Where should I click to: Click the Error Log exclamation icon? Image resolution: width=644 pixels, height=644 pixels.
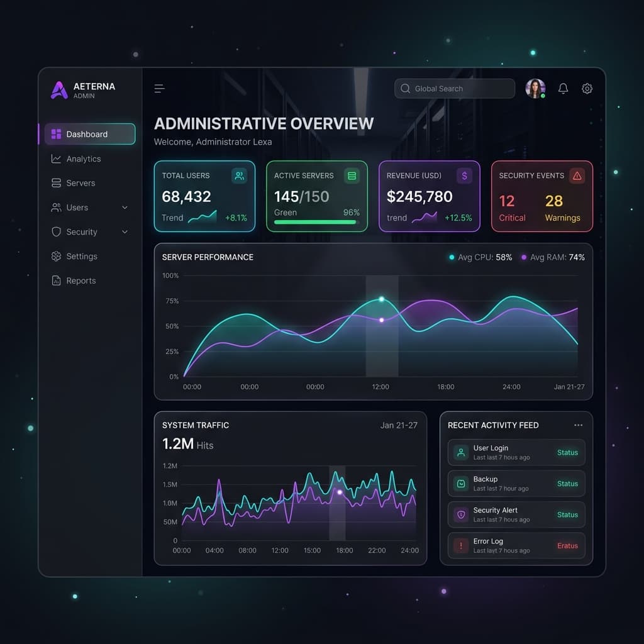[x=461, y=546]
